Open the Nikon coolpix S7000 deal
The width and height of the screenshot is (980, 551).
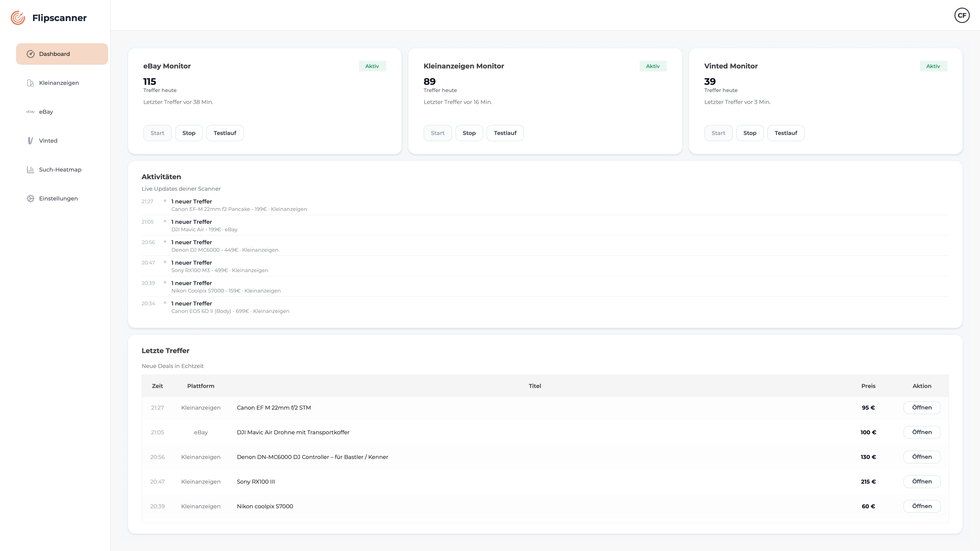(x=922, y=507)
